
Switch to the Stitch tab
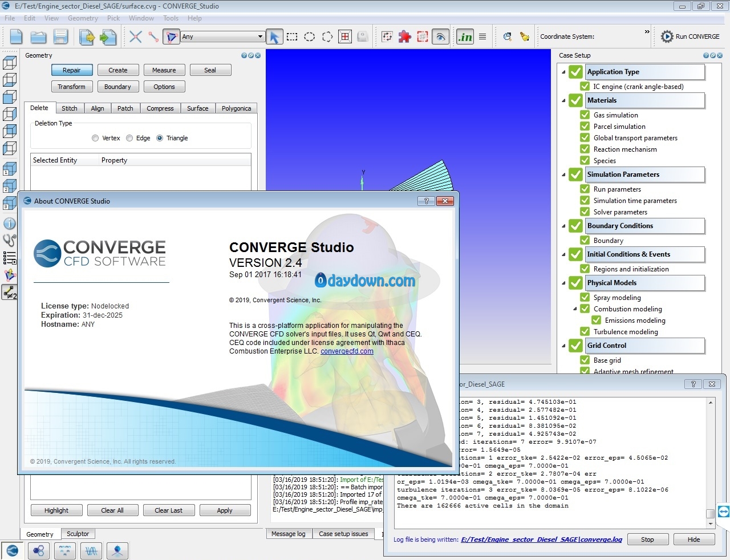(x=70, y=108)
